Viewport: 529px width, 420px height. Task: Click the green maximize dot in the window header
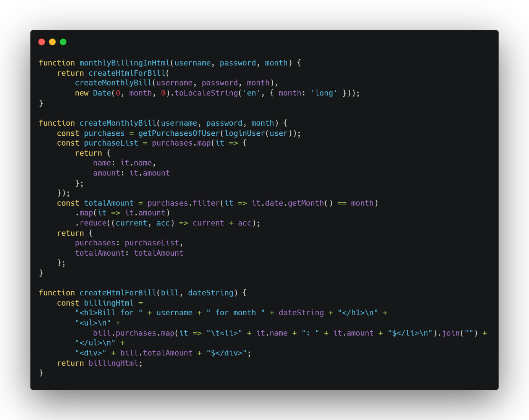63,42
